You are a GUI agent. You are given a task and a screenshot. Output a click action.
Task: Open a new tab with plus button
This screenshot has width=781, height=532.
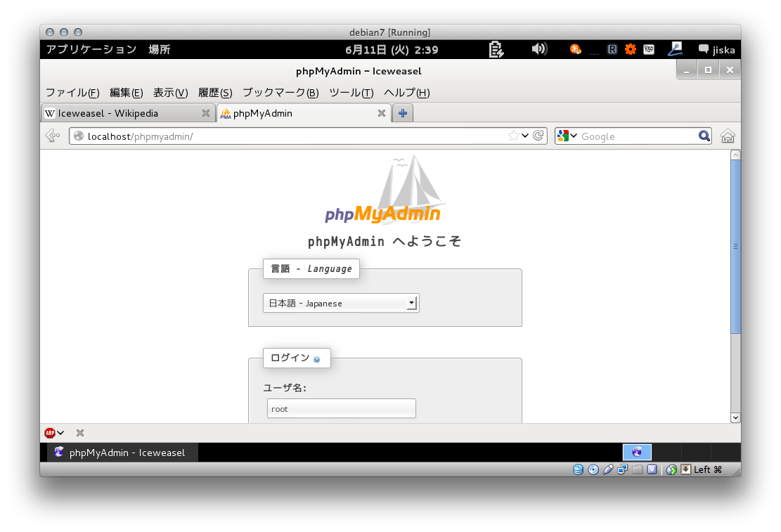tap(403, 113)
